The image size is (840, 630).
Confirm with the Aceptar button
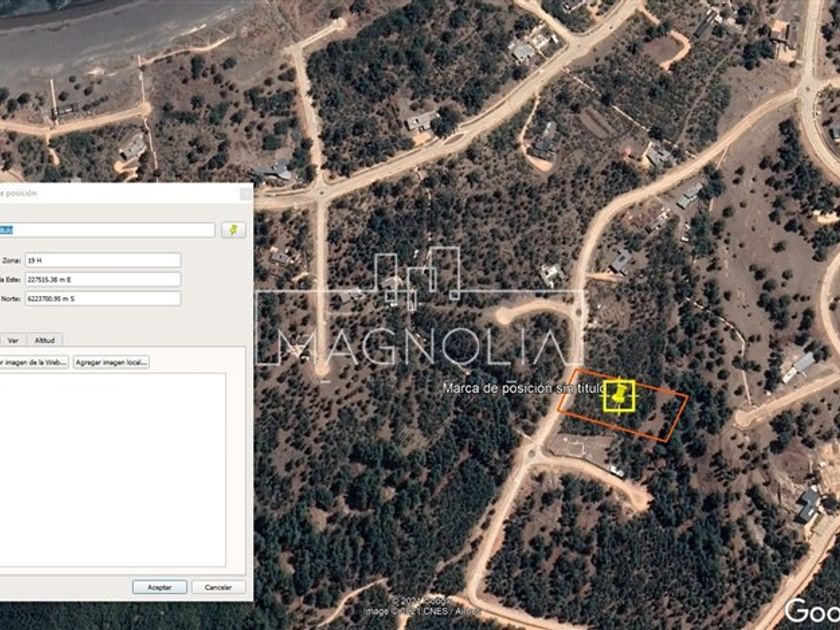pyautogui.click(x=160, y=588)
